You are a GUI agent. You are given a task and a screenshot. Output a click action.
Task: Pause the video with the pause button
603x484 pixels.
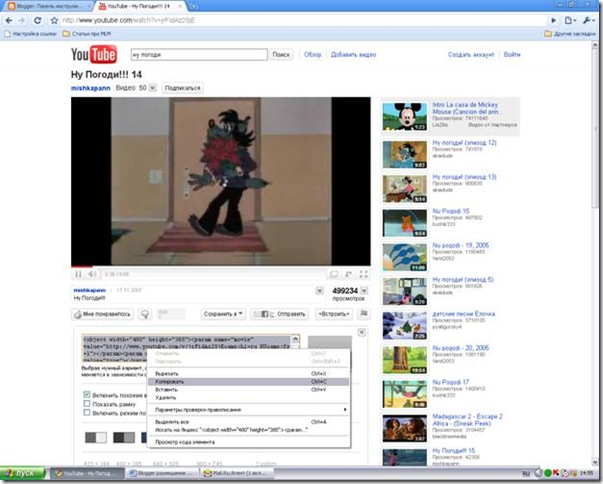tap(78, 274)
